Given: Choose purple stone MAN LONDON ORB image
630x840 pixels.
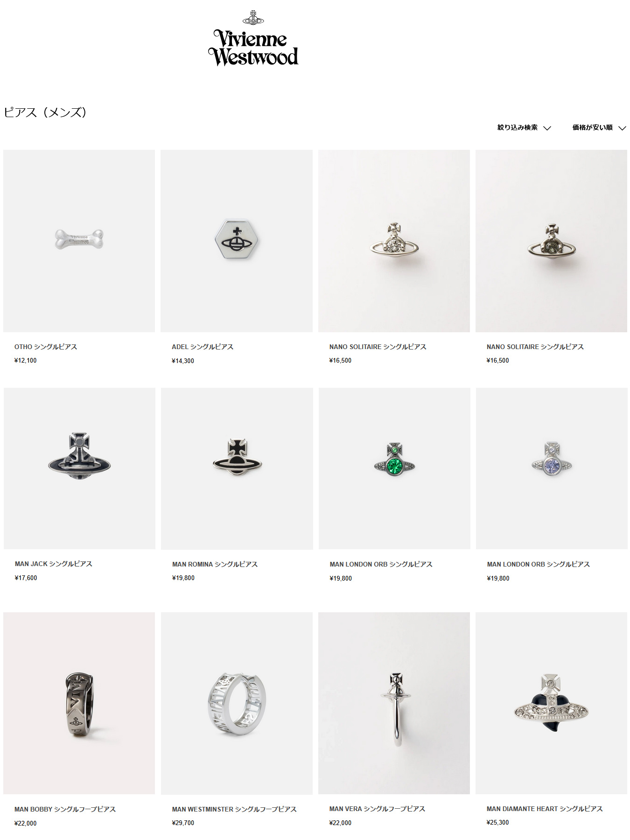Looking at the screenshot, I should point(552,468).
